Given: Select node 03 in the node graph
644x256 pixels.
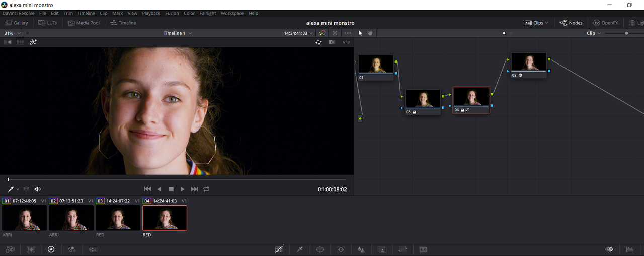Looking at the screenshot, I should tap(423, 102).
